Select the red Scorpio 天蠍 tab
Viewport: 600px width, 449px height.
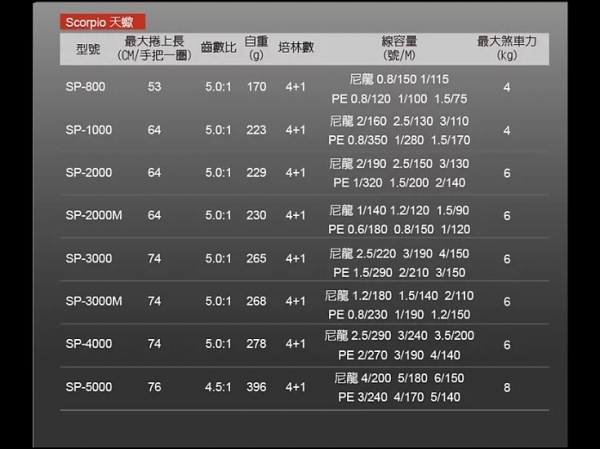93,21
